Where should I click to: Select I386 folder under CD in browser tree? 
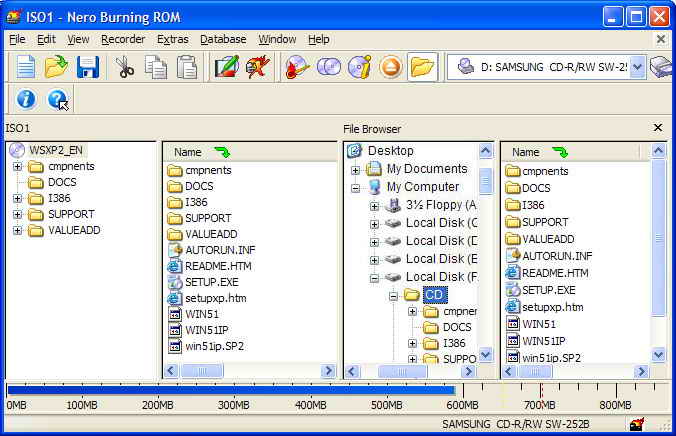[x=454, y=343]
